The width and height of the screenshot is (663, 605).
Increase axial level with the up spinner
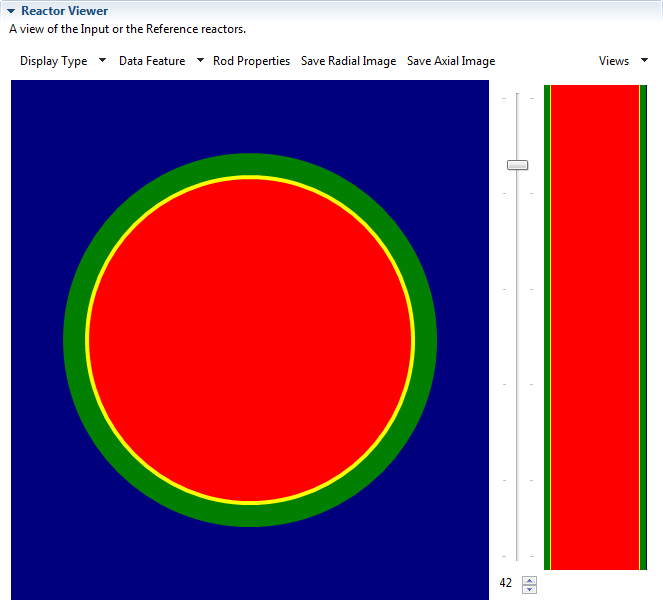(x=529, y=580)
